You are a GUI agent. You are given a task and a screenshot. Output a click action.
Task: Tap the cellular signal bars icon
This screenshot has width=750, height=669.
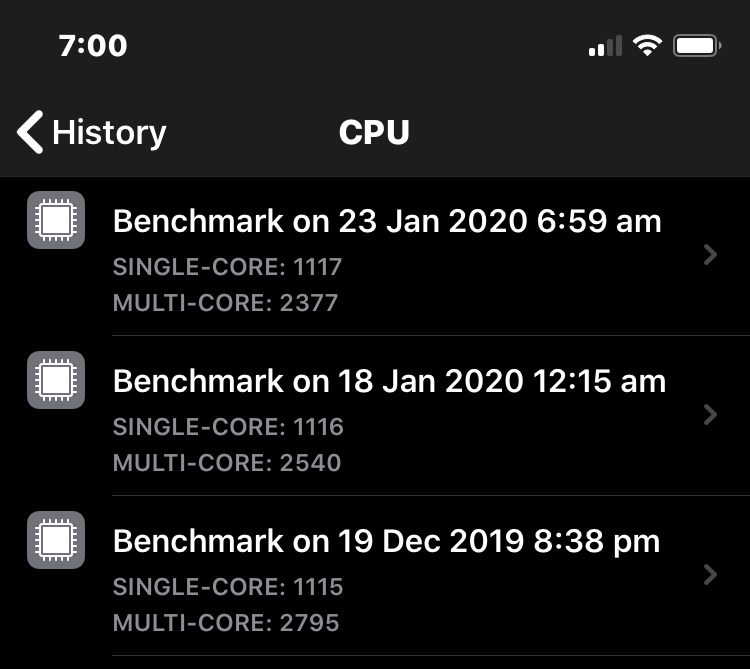click(x=605, y=46)
